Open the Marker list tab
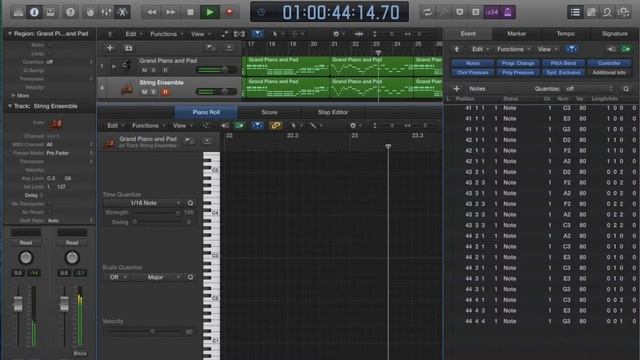The image size is (640, 360). [x=517, y=33]
